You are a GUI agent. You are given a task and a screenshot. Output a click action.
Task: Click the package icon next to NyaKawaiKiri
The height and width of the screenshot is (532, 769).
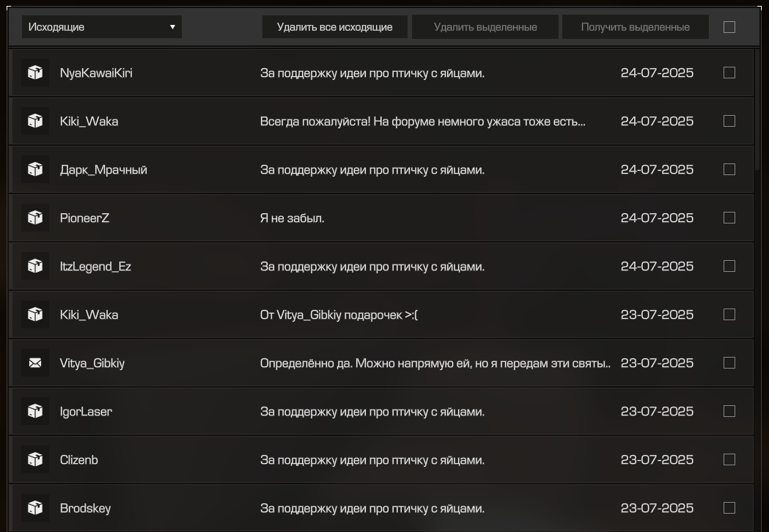coord(35,73)
